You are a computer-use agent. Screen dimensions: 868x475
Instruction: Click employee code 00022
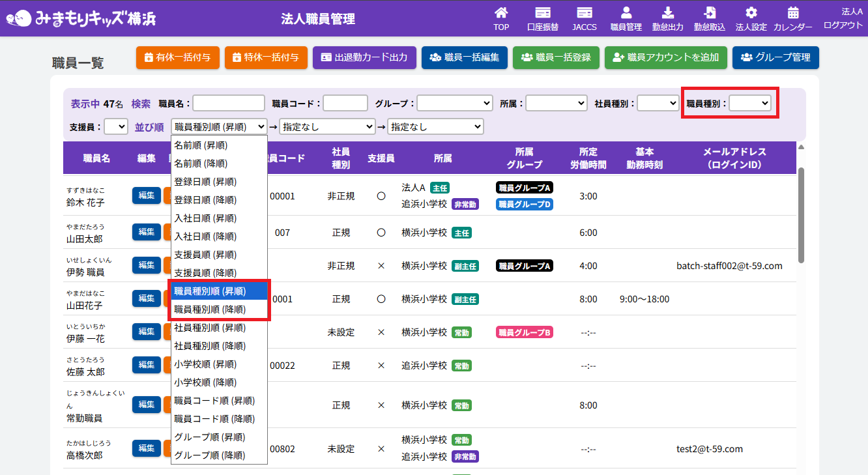click(282, 366)
